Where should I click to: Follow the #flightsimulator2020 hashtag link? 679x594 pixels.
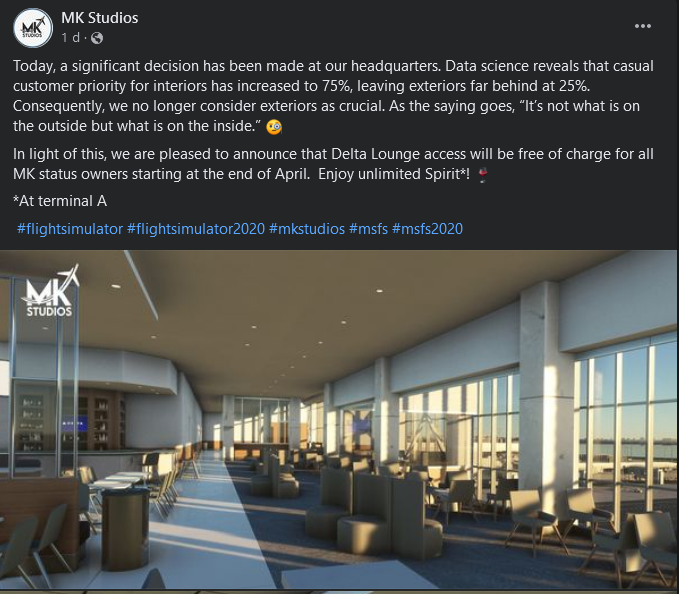point(195,229)
